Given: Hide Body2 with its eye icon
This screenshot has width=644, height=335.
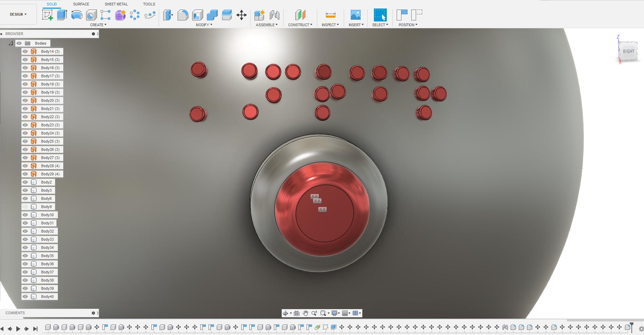Looking at the screenshot, I should 25,182.
